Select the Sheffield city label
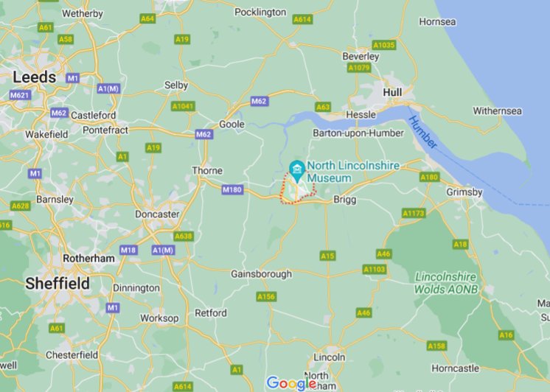This screenshot has width=550, height=392. (58, 283)
